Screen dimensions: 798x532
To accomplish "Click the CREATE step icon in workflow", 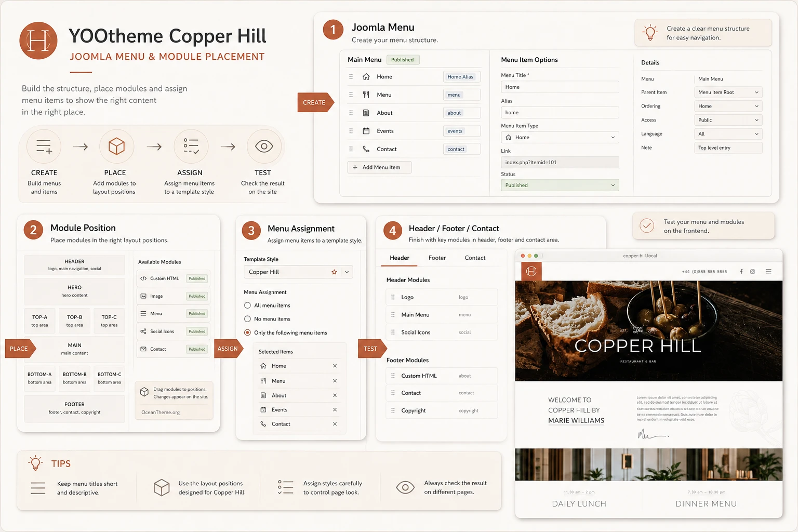I will click(x=44, y=147).
